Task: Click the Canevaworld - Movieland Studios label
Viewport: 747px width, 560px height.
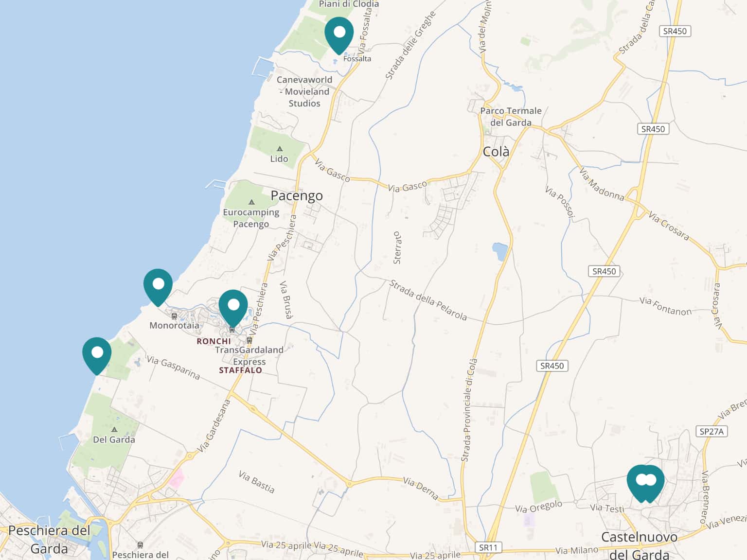Action: pos(304,91)
